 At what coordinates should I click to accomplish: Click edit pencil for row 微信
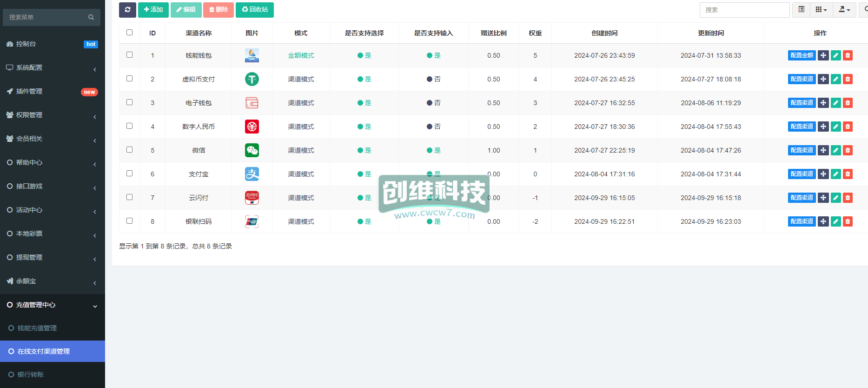point(835,150)
